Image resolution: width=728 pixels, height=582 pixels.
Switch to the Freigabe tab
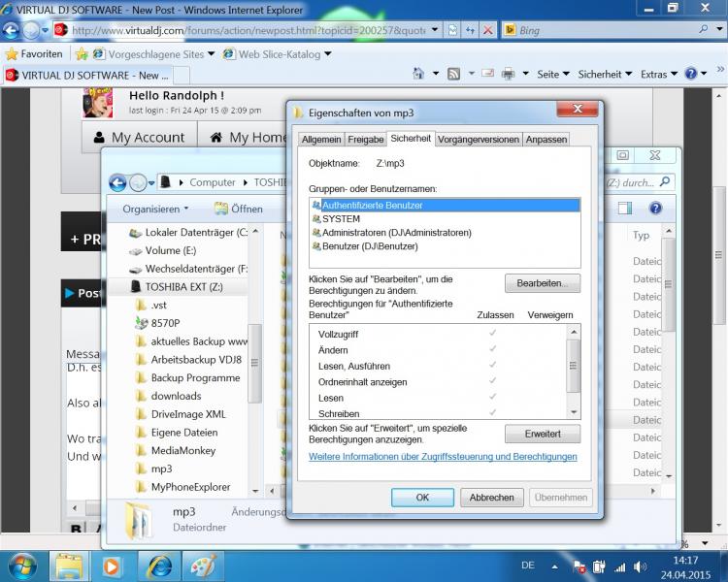coord(366,140)
